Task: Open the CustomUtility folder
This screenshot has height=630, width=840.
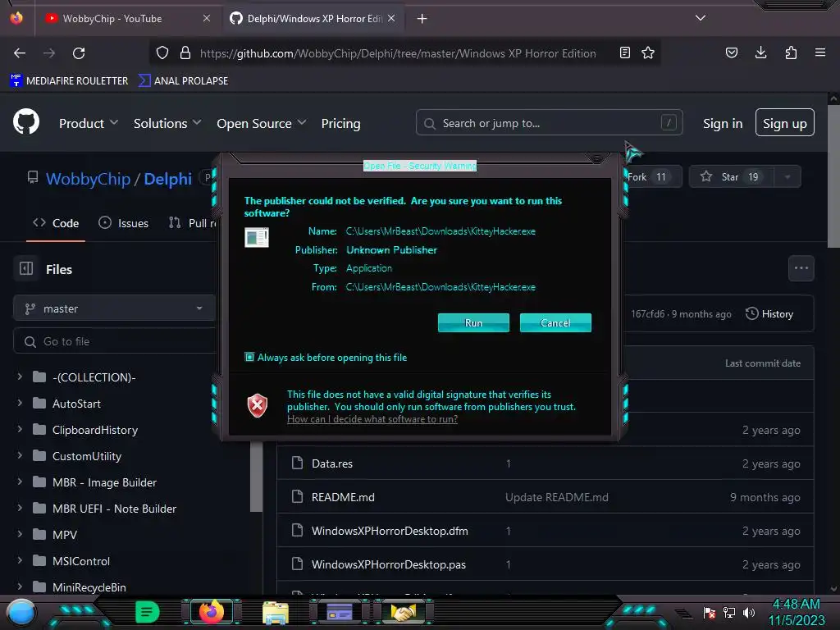Action: click(x=87, y=456)
